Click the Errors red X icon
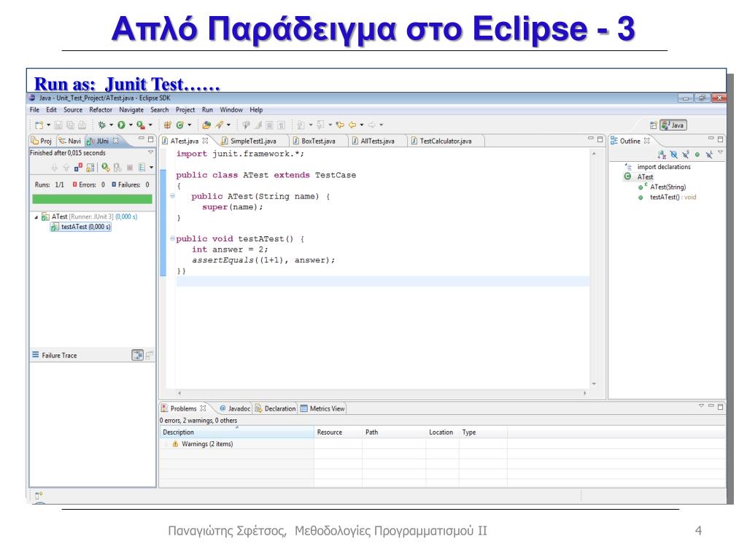The image size is (747, 560). (x=75, y=184)
